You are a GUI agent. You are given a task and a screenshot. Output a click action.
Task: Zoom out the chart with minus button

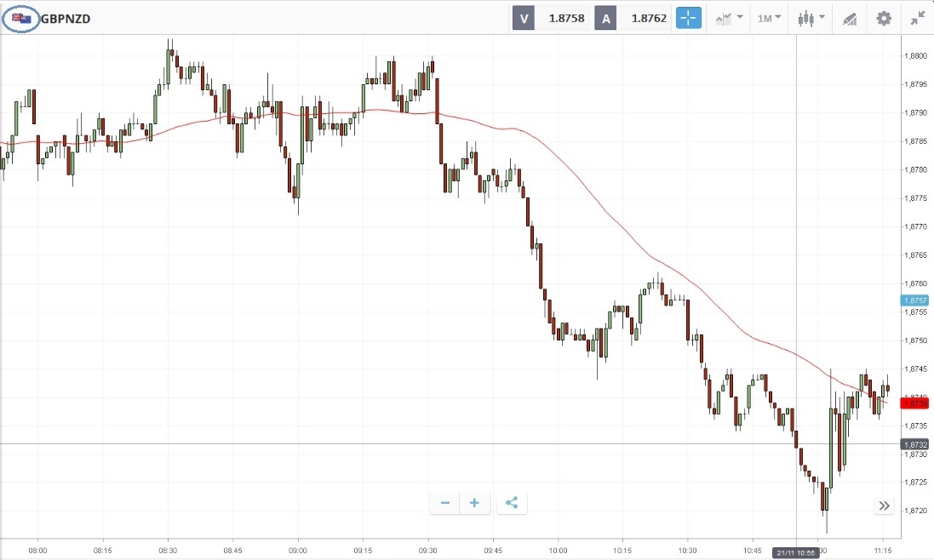(x=445, y=503)
